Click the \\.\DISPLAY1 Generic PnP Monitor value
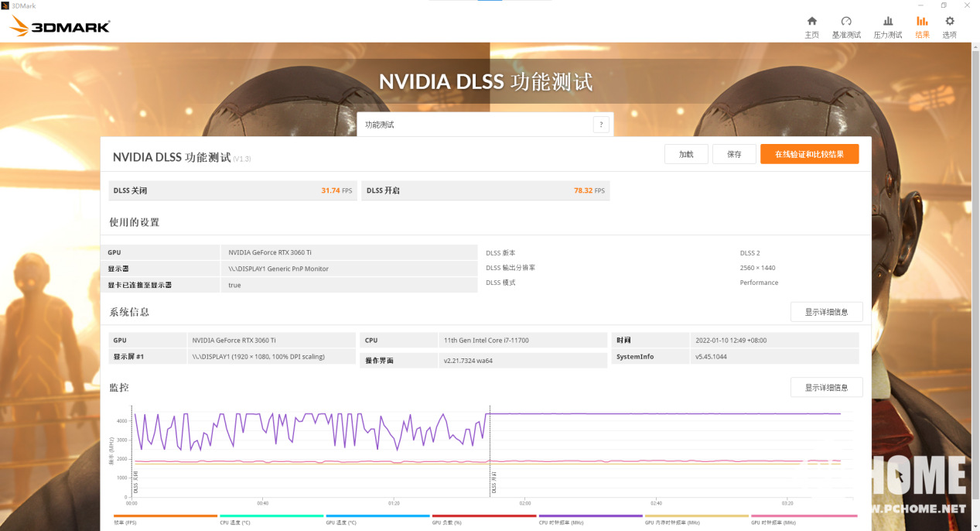The width and height of the screenshot is (980, 531). [x=278, y=269]
